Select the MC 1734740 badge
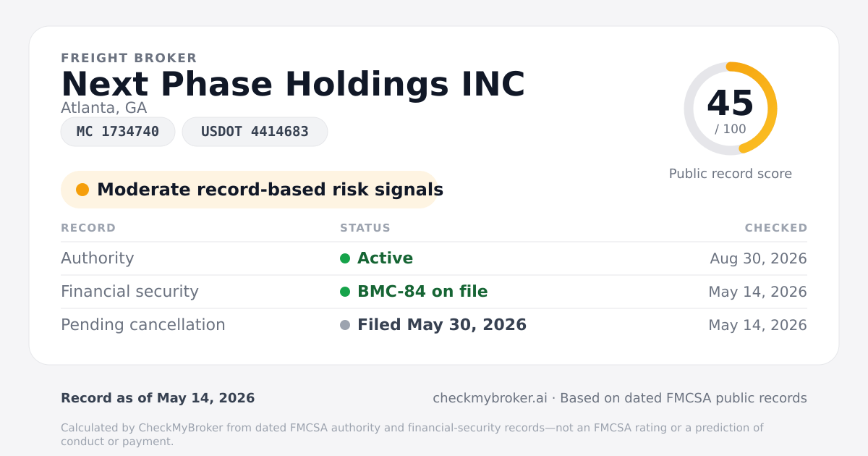 (x=118, y=132)
